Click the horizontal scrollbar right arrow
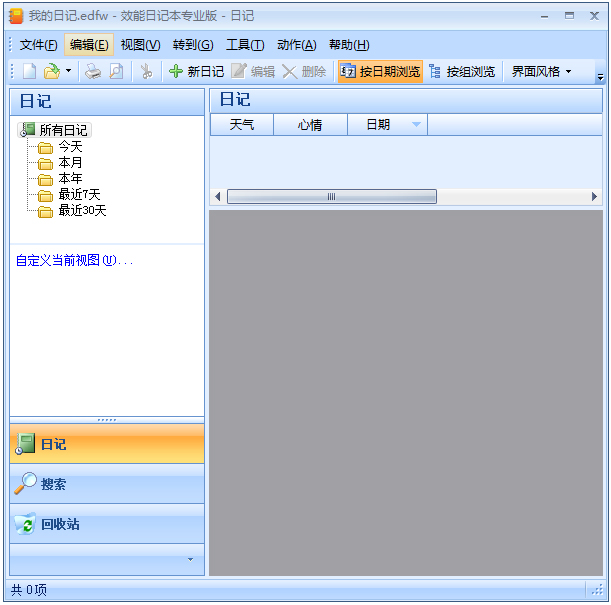This screenshot has width=611, height=605. 594,196
